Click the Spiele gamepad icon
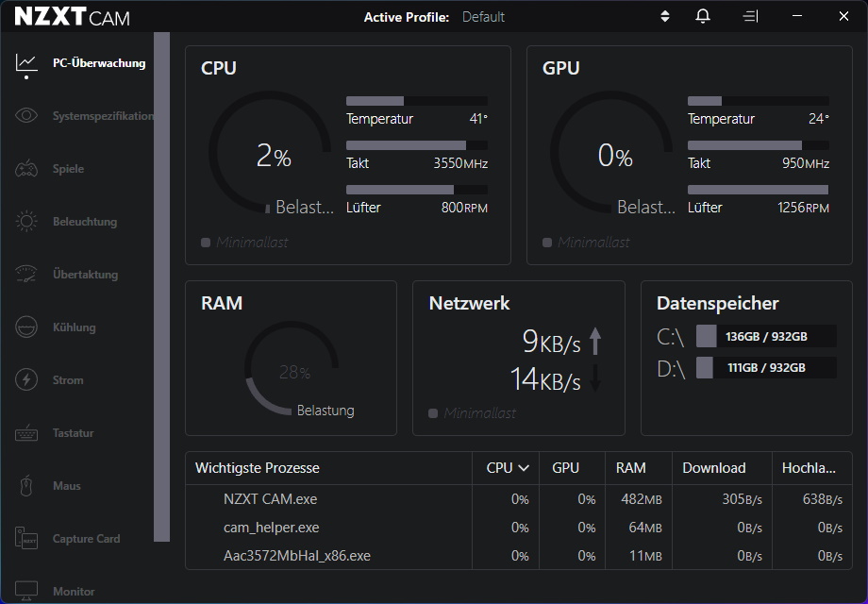 click(26, 168)
